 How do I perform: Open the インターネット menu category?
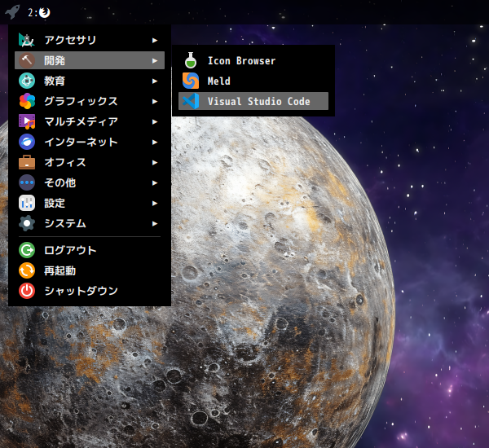[90, 142]
